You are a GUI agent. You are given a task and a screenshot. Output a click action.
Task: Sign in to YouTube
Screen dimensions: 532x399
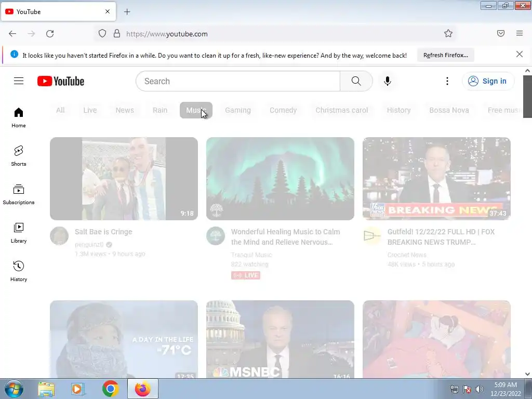(x=488, y=81)
